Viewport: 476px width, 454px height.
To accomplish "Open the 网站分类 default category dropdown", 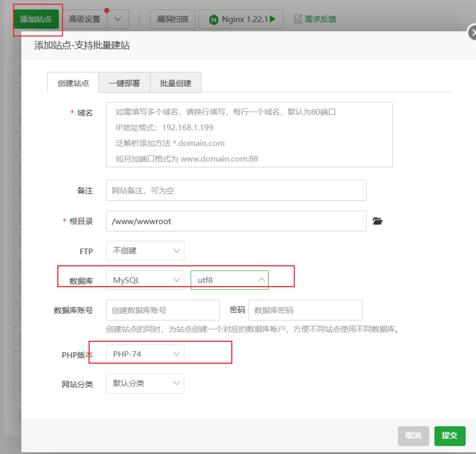I will point(145,383).
